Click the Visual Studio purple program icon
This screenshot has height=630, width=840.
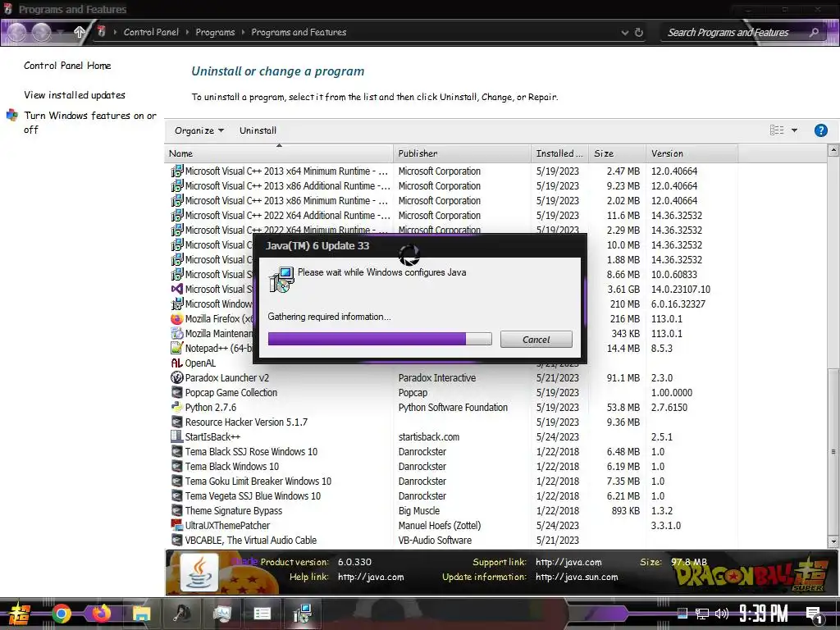[177, 289]
